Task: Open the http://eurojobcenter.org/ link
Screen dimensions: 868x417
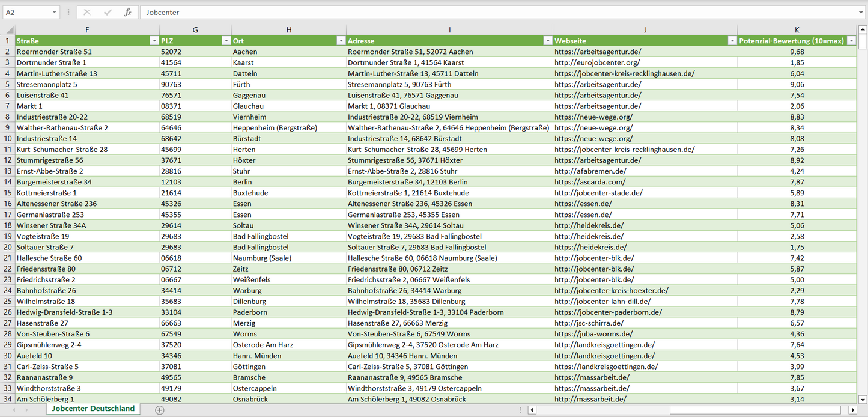Action: pos(597,62)
